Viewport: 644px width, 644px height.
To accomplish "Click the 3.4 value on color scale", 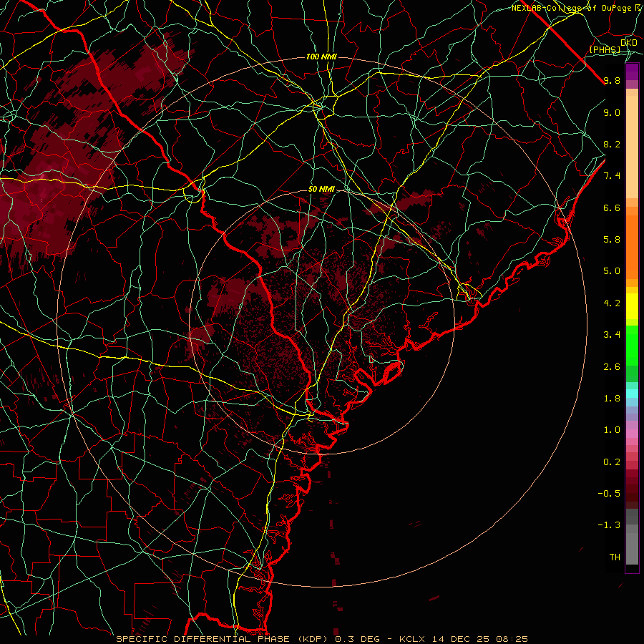I will pyautogui.click(x=612, y=335).
